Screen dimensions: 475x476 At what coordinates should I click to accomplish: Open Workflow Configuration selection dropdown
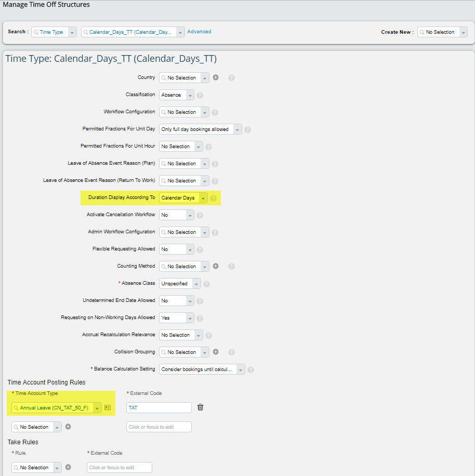coord(205,112)
